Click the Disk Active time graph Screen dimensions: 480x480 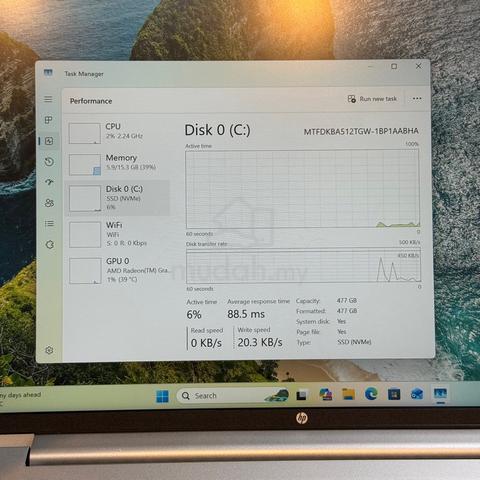[302, 189]
